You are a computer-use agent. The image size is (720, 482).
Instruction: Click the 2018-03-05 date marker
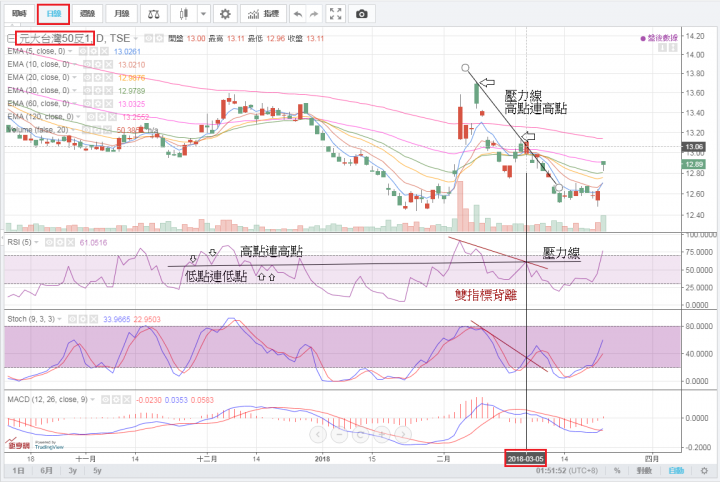pyautogui.click(x=527, y=456)
